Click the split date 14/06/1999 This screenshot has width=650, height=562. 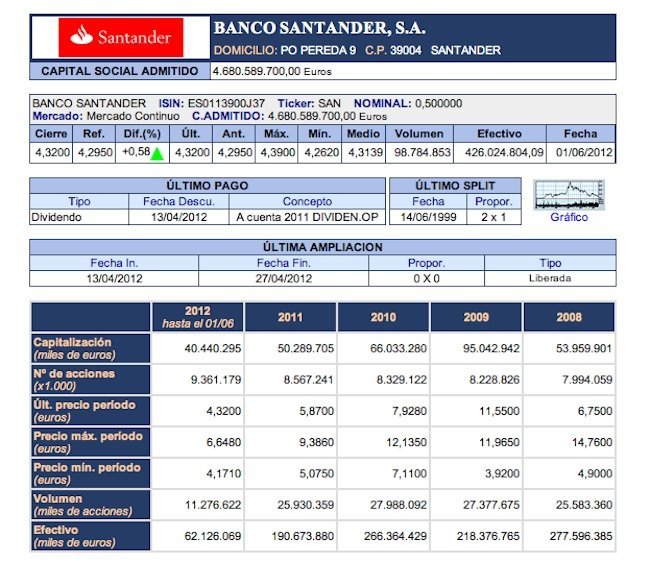[428, 217]
